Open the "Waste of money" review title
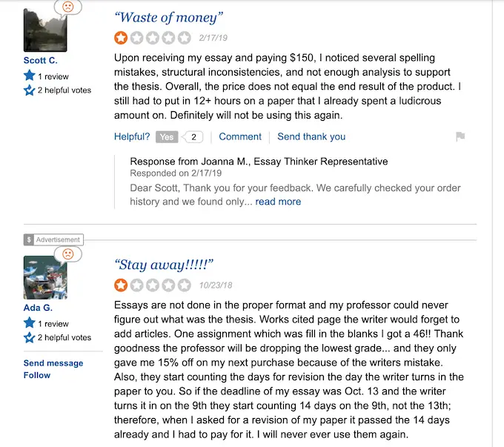 coord(169,17)
